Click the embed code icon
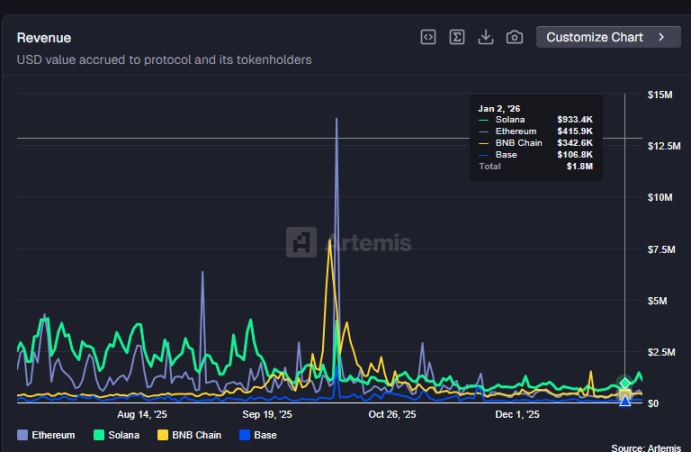The height and width of the screenshot is (452, 691). [428, 37]
